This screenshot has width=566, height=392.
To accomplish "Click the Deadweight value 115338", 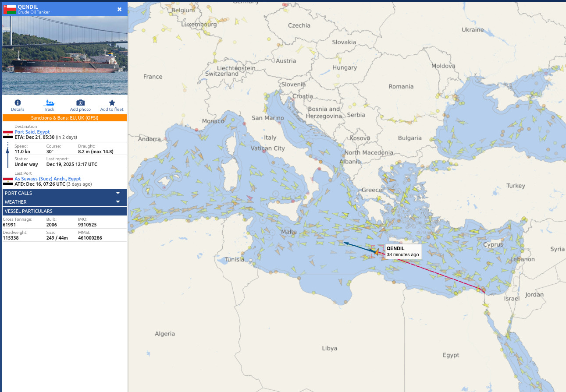I will point(11,238).
